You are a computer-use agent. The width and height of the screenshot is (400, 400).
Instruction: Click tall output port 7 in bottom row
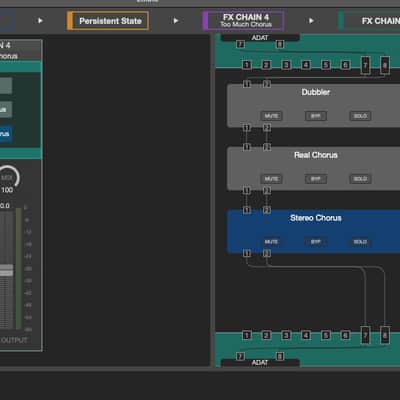coord(365,335)
